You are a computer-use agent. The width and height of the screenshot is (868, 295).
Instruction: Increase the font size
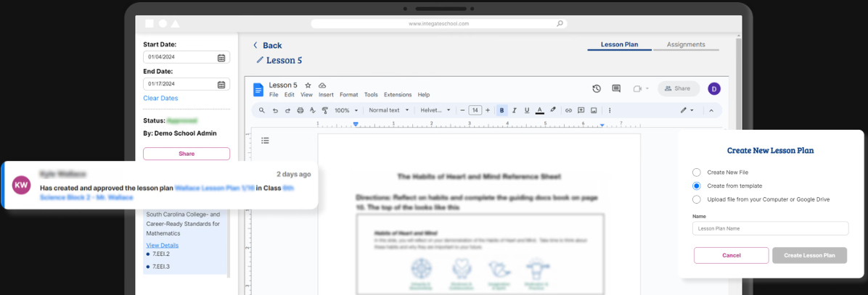point(488,110)
